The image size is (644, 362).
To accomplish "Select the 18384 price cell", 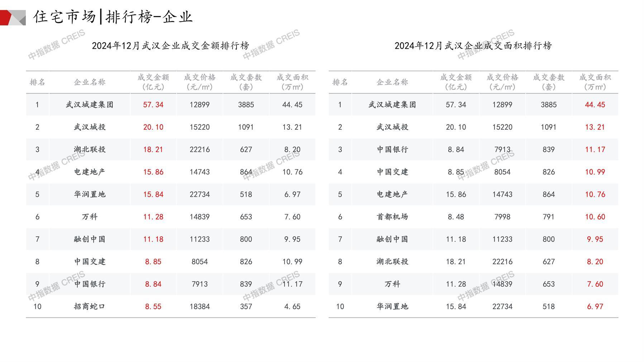I will tap(200, 306).
